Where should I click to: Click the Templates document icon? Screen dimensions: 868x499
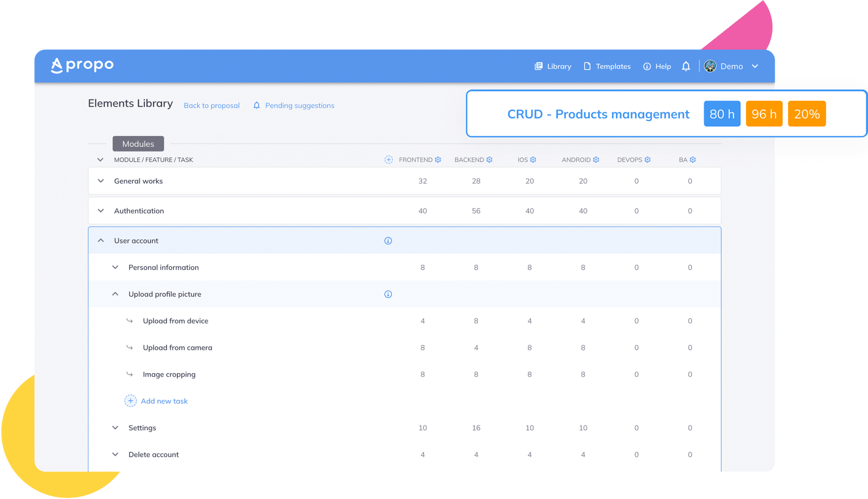tap(587, 66)
